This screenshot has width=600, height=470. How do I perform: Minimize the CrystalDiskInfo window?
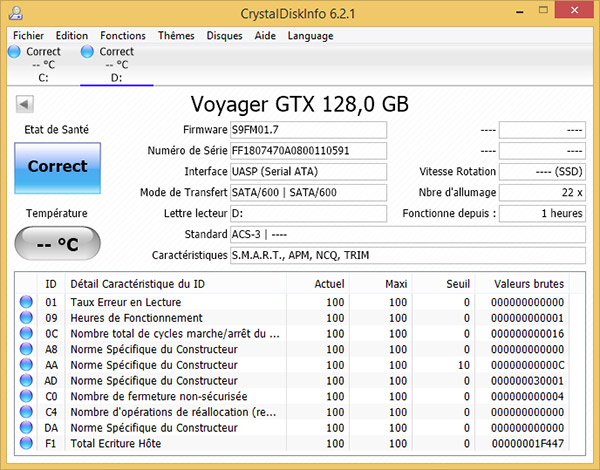pos(520,11)
